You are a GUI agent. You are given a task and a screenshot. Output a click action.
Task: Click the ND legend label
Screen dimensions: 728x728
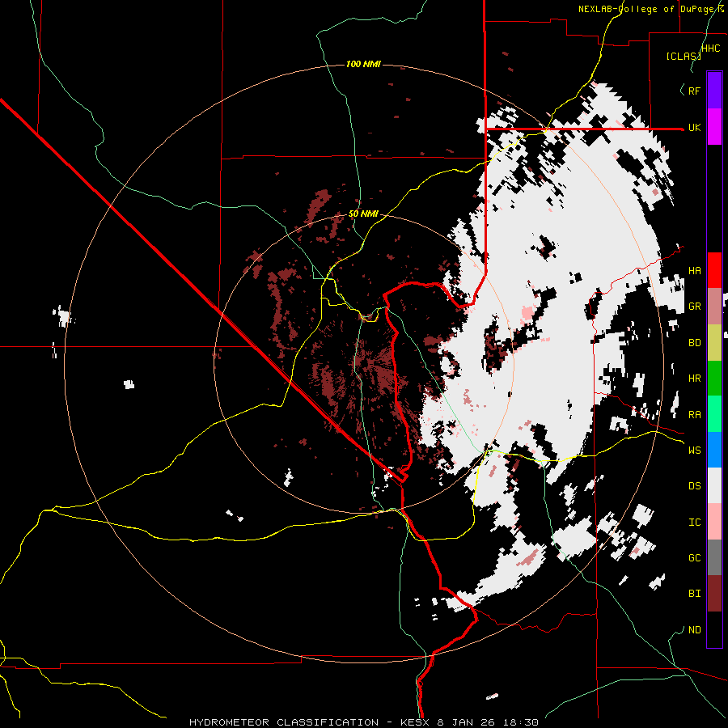(x=694, y=630)
